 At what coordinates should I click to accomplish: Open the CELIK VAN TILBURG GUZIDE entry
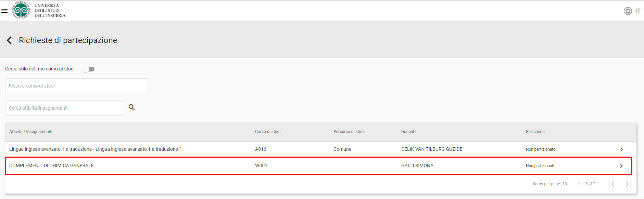pyautogui.click(x=431, y=149)
